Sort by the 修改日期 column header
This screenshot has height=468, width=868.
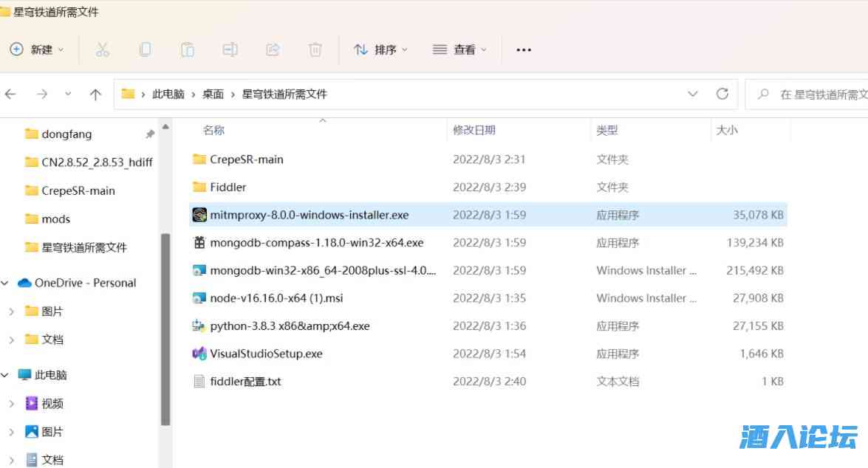(474, 130)
